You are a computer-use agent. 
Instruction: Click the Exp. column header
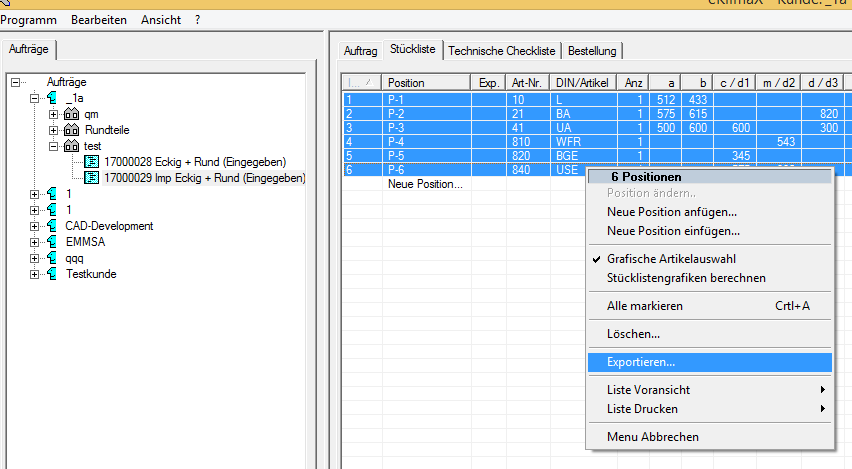tap(488, 83)
